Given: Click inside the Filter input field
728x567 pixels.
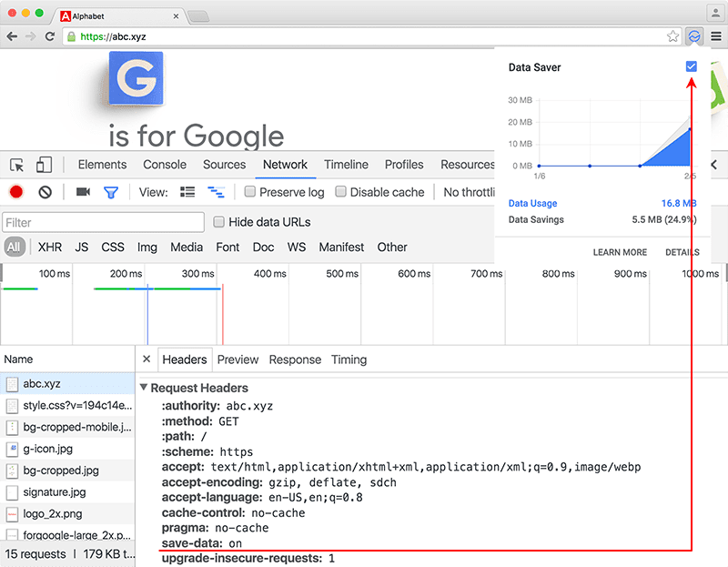Looking at the screenshot, I should pyautogui.click(x=103, y=222).
